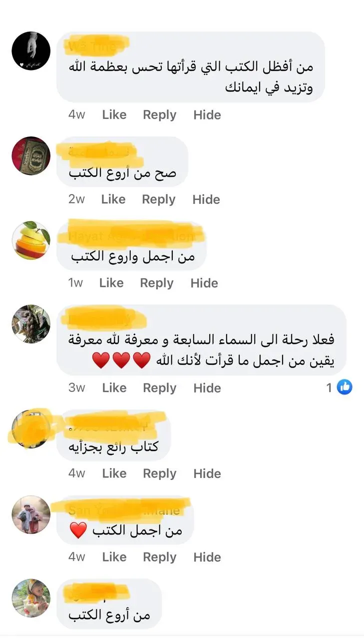This screenshot has width=364, height=640.
Task: Hide the 2w comment
Action: click(206, 199)
